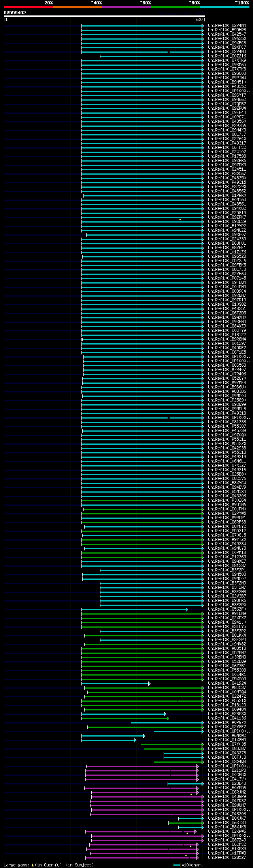Select label UniRef100_A1TRU3

(x=227, y=853)
